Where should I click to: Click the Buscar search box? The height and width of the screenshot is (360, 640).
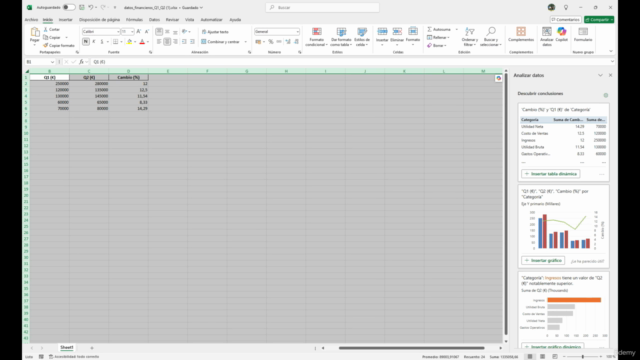click(x=322, y=7)
